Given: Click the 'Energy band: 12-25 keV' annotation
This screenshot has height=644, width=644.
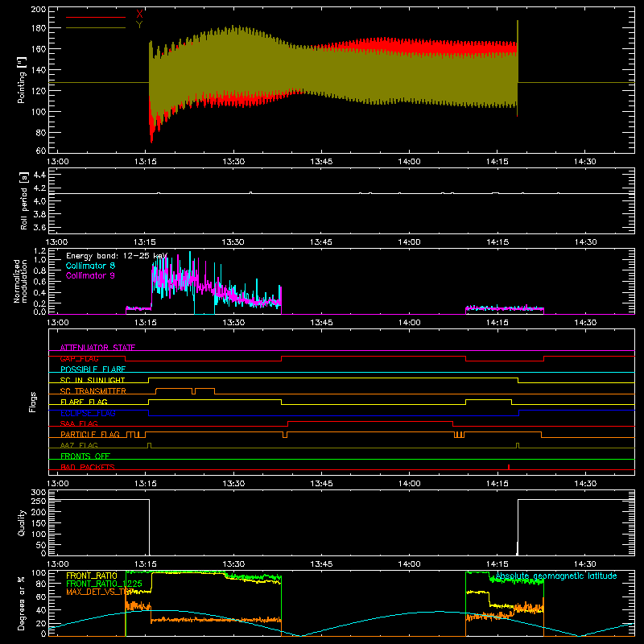Looking at the screenshot, I should 117,256.
